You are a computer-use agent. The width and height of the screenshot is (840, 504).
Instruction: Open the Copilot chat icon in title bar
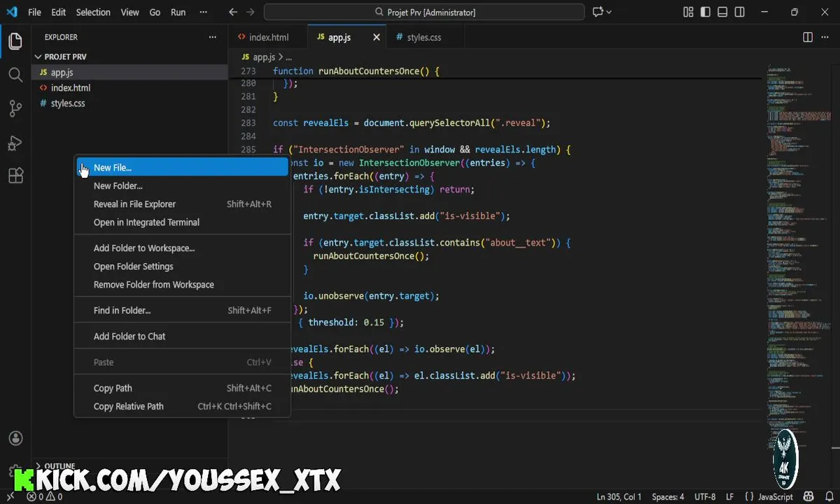click(597, 12)
